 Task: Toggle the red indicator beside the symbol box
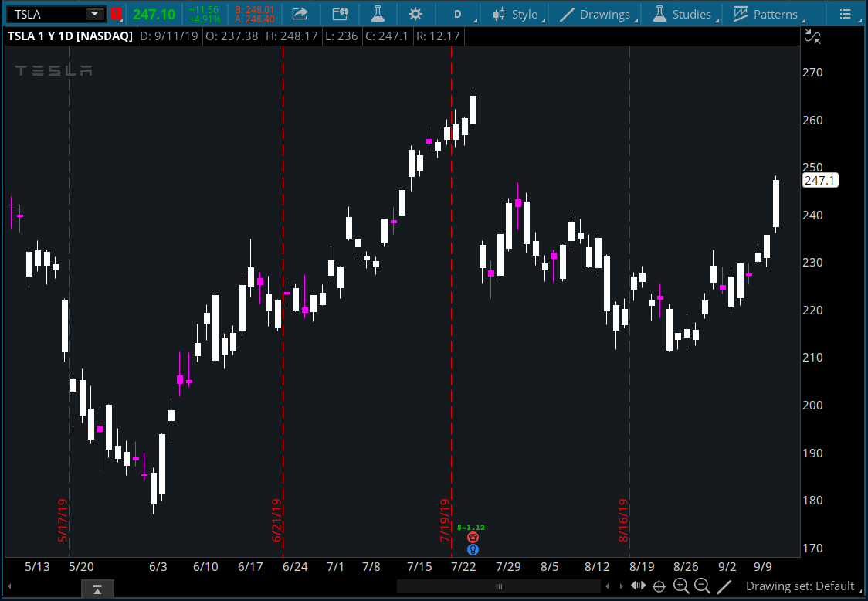click(116, 14)
